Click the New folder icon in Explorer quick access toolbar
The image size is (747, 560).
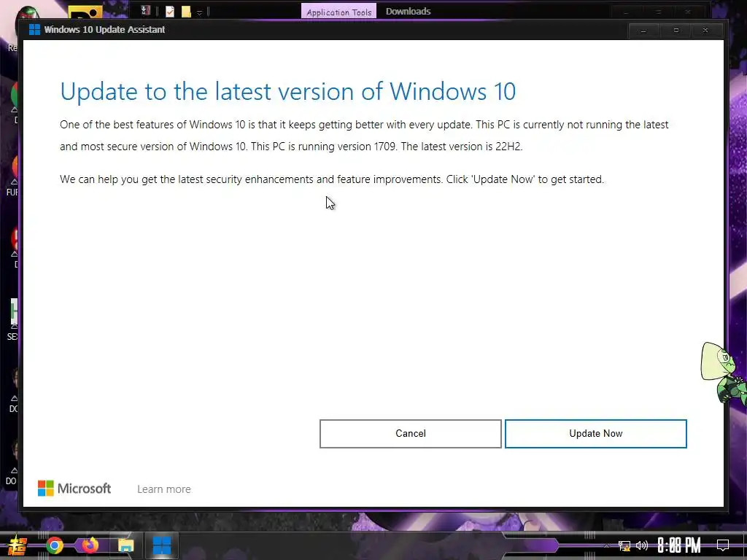(186, 12)
